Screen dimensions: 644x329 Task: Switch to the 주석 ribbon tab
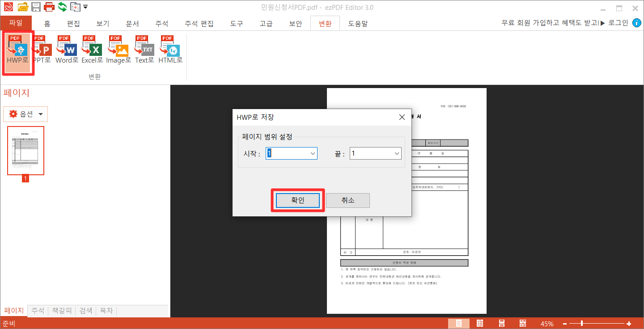tap(162, 24)
